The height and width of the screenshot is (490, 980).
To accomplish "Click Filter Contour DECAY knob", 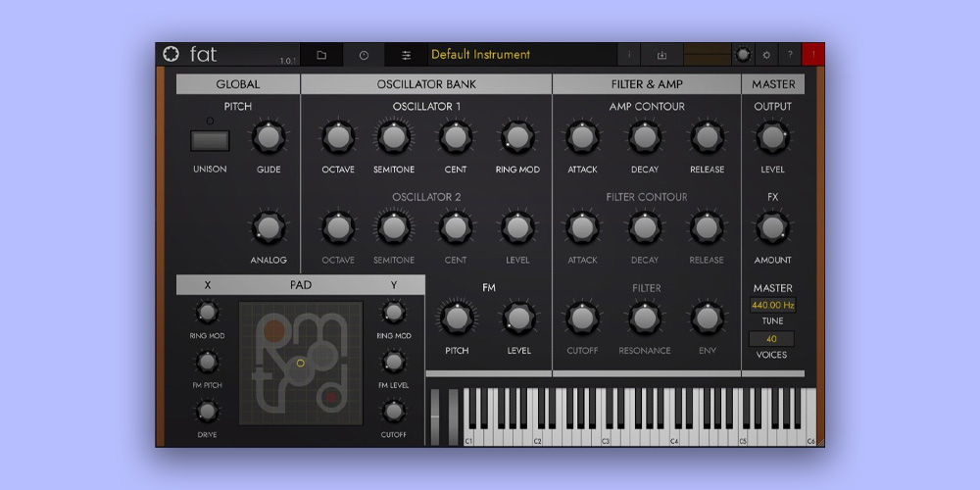I will coord(645,227).
